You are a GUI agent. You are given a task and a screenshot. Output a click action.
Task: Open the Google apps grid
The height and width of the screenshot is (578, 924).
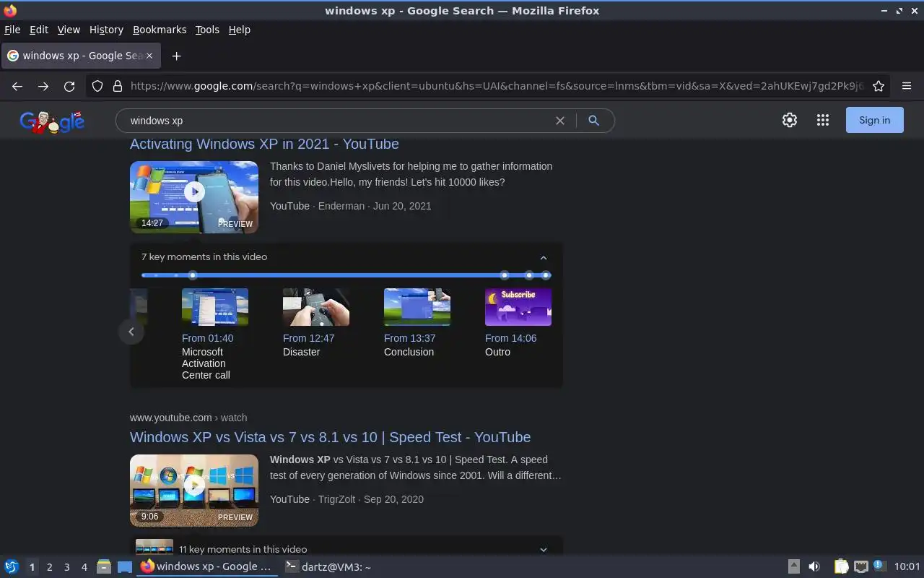click(823, 121)
